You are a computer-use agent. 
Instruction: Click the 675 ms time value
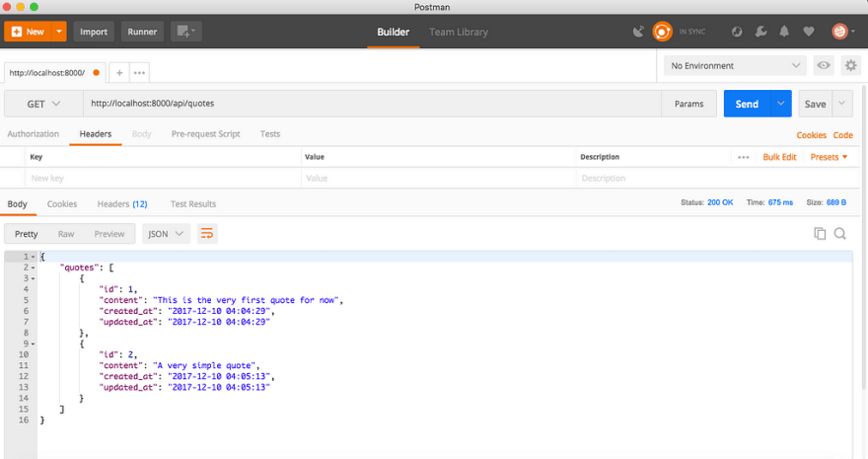click(780, 202)
